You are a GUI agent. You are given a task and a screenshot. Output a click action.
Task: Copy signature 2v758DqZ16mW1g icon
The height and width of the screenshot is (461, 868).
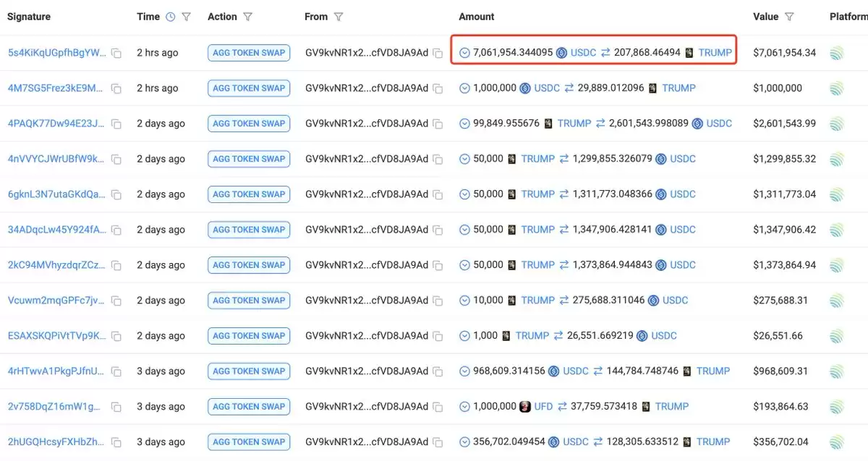tap(116, 407)
